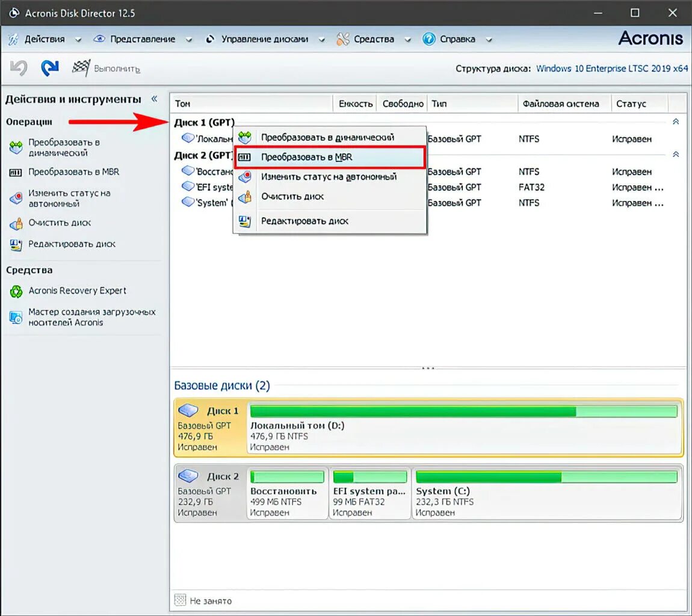Click the Не занято legend icon
Image resolution: width=692 pixels, height=616 pixels.
(x=180, y=600)
